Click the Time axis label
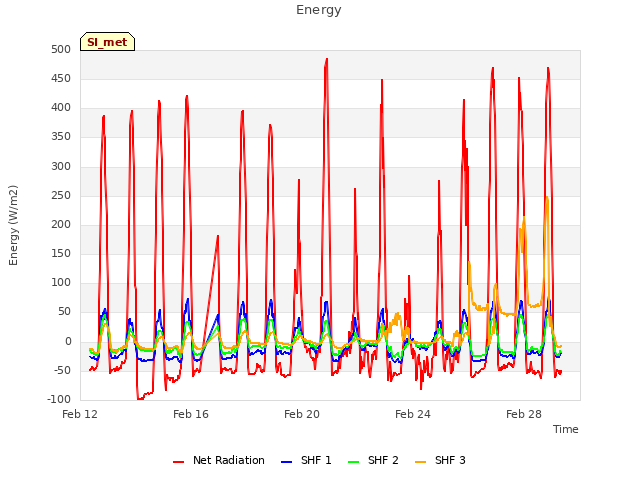 [566, 429]
